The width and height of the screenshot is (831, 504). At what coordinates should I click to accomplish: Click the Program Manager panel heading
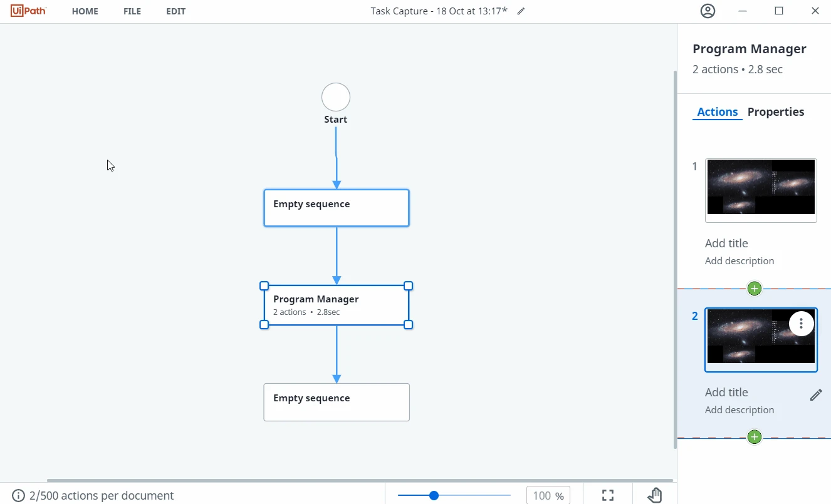[x=750, y=49]
